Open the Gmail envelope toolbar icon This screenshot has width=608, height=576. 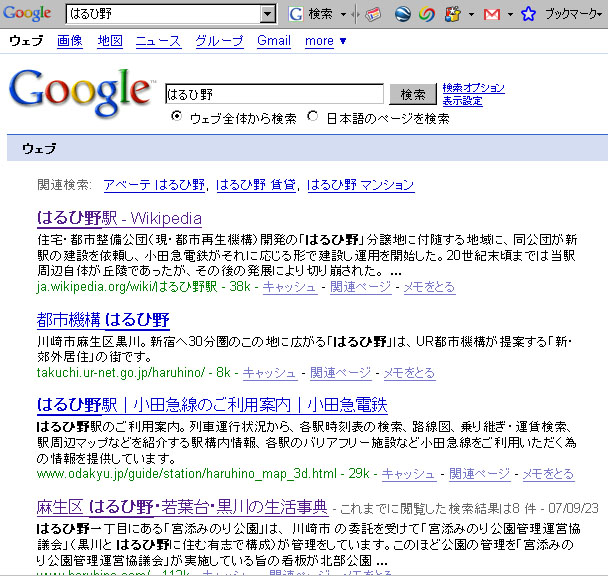pos(492,15)
